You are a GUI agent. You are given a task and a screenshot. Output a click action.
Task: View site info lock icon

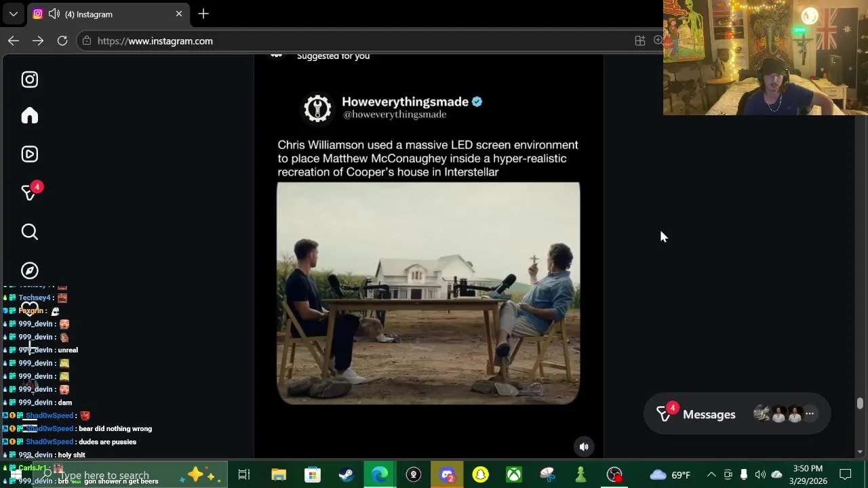[86, 41]
